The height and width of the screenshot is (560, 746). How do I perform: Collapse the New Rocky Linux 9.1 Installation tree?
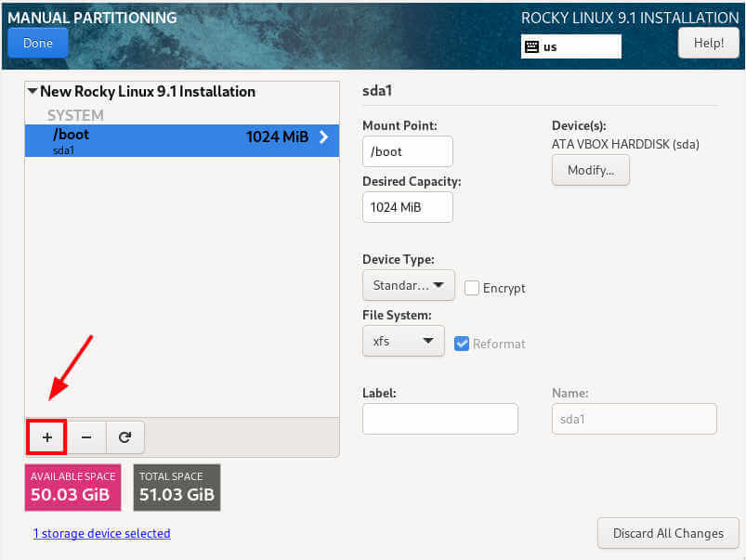click(x=33, y=91)
